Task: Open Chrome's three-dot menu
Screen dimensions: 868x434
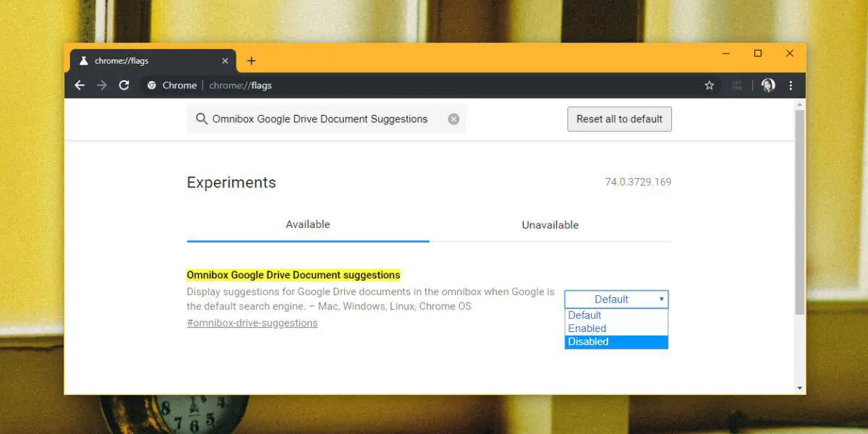Action: pyautogui.click(x=791, y=85)
